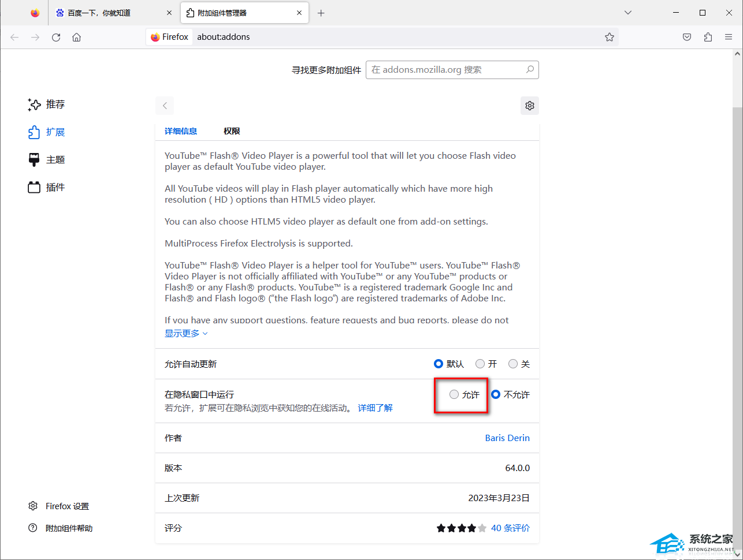Select 不允许 for private window running
This screenshot has height=560, width=743.
click(x=496, y=394)
